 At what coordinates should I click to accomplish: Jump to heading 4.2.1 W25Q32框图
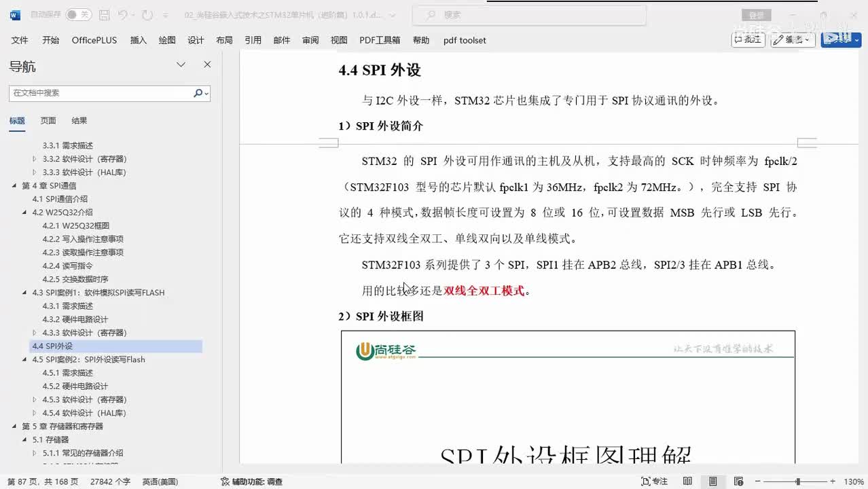(76, 225)
